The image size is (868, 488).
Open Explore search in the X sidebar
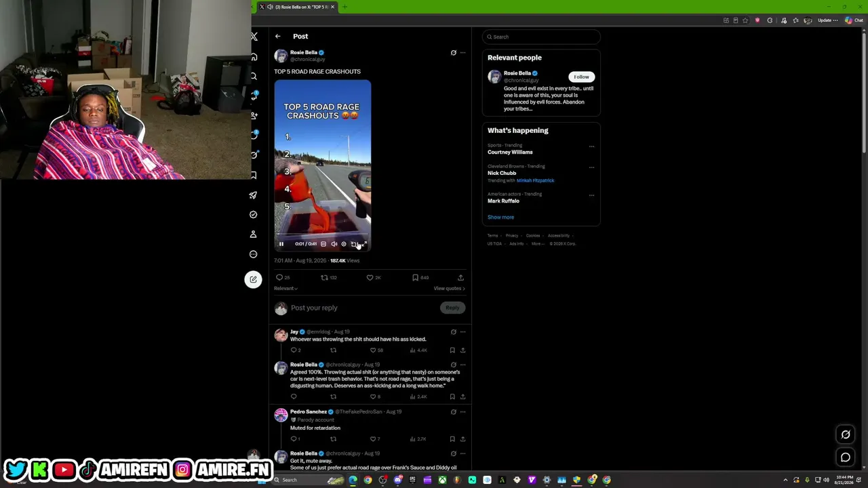(254, 77)
